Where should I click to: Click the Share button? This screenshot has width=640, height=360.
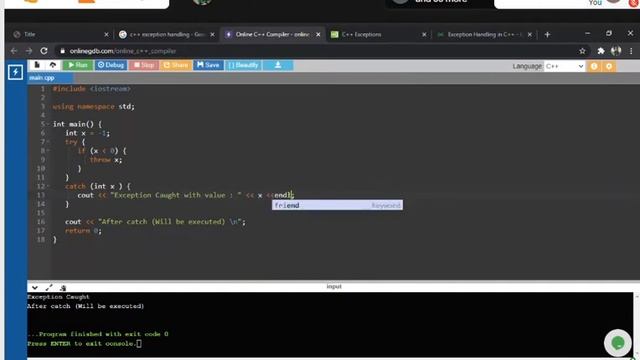pos(176,65)
